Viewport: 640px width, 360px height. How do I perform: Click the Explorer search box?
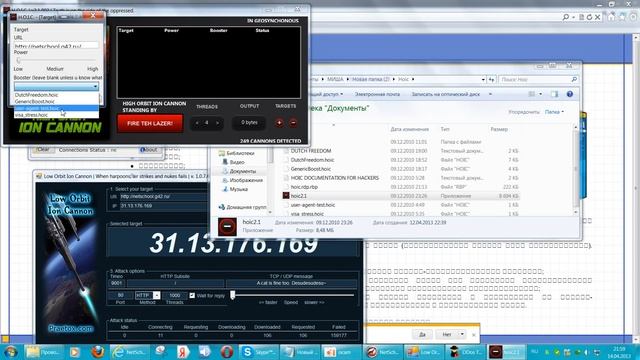tap(538, 79)
